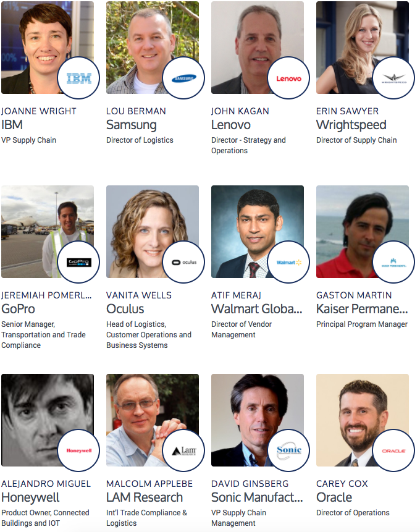This screenshot has height=532, width=420.
Task: Click the name Lou Berman
Action: [x=136, y=111]
